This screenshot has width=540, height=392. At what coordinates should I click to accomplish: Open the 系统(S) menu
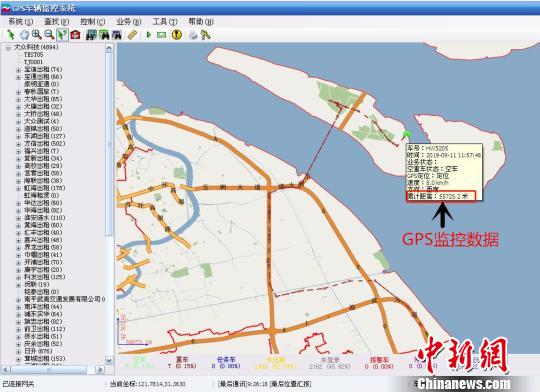(x=21, y=21)
